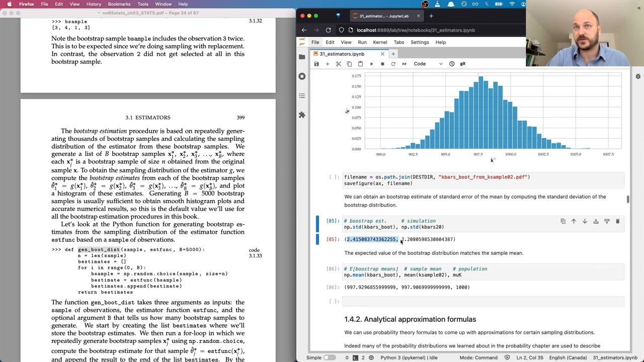Insert a new cell using the plus icon
The height and width of the screenshot is (362, 644).
[x=328, y=64]
